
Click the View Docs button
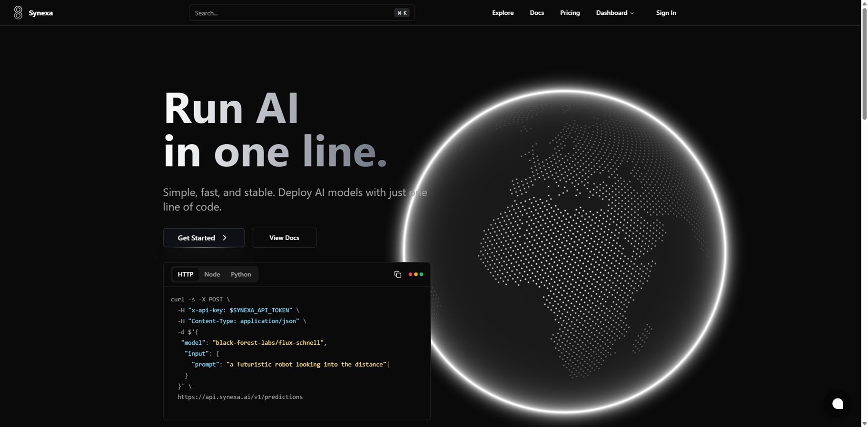coord(284,238)
